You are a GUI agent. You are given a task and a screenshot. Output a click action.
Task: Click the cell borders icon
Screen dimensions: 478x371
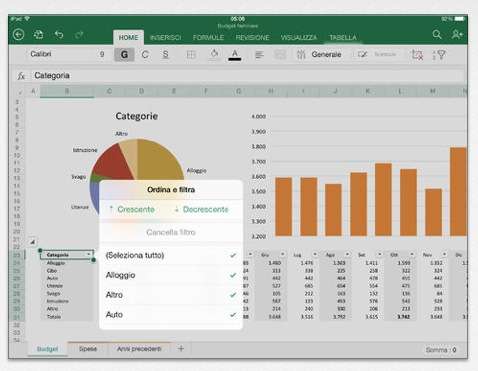coord(191,55)
